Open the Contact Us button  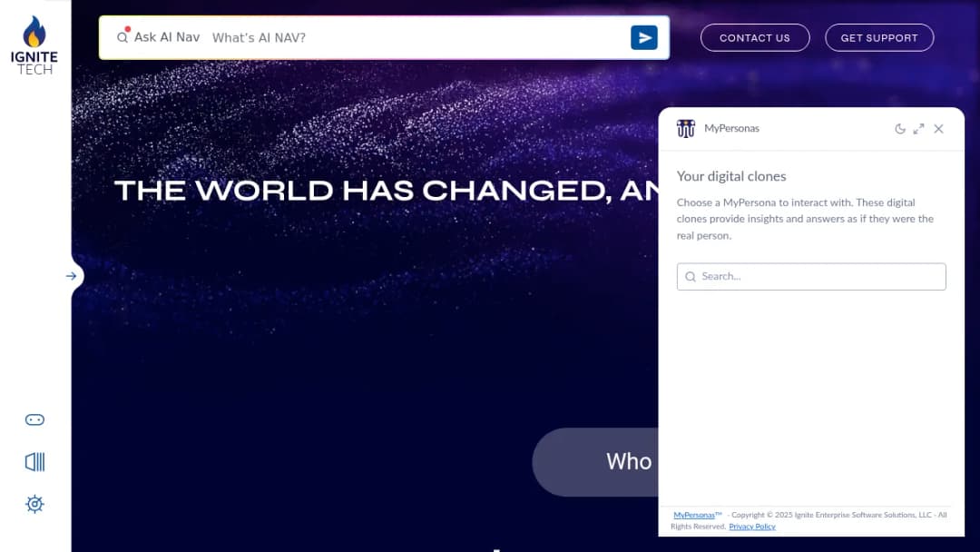coord(755,37)
